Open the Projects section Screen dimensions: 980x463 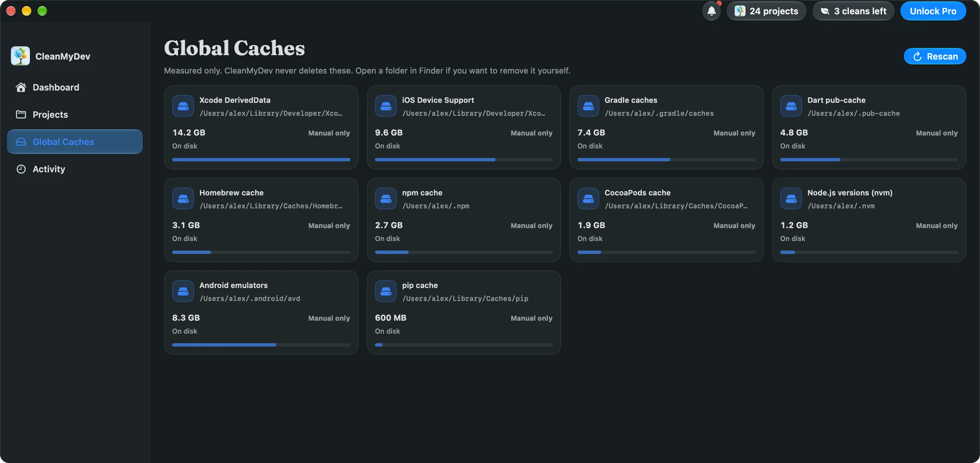75,114
